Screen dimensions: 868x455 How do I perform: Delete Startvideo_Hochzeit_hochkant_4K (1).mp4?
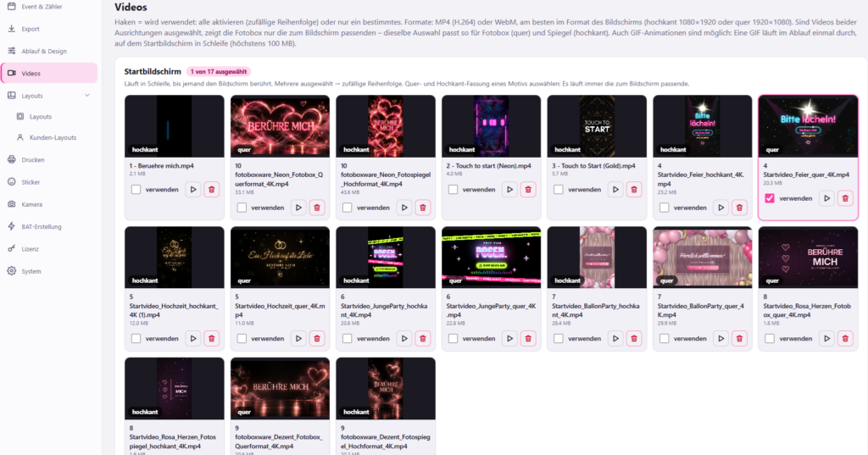211,338
